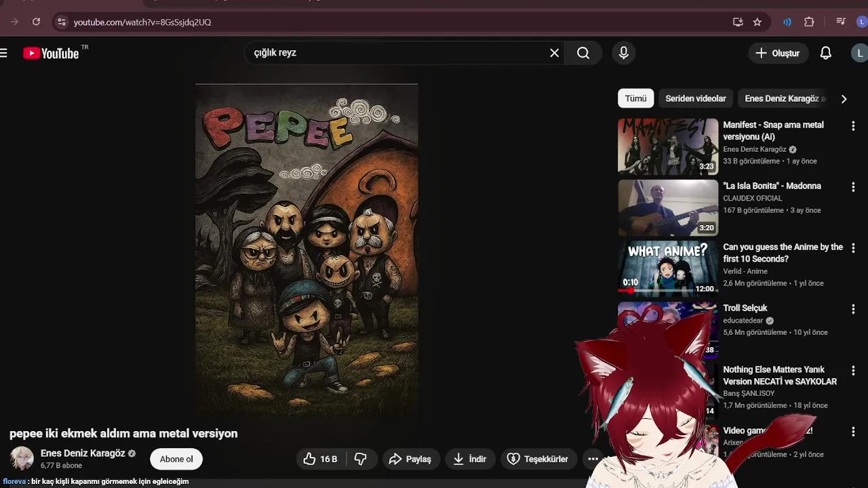This screenshot has width=868, height=488.
Task: Start voice search with microphone
Action: tap(624, 53)
